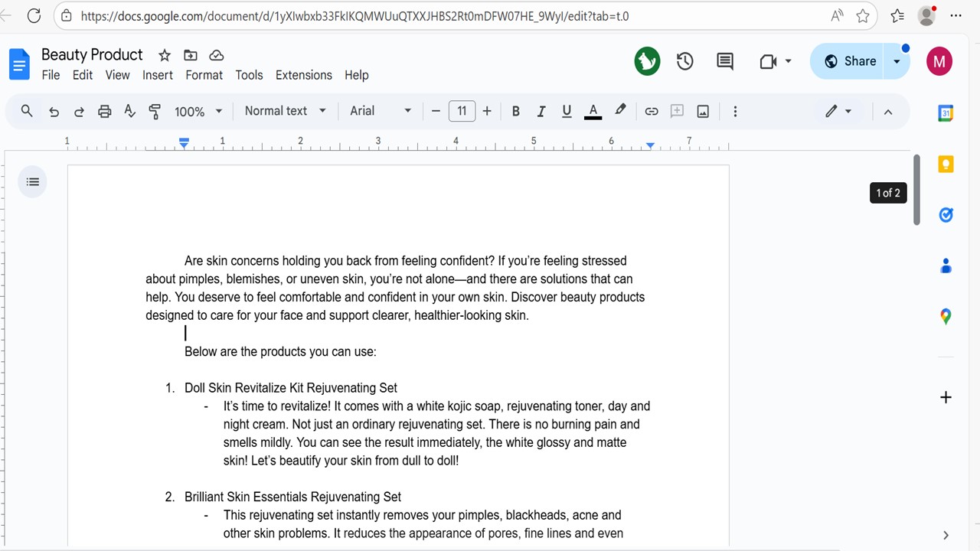The height and width of the screenshot is (551, 980).
Task: Star the Beauty Product document
Action: tap(165, 55)
